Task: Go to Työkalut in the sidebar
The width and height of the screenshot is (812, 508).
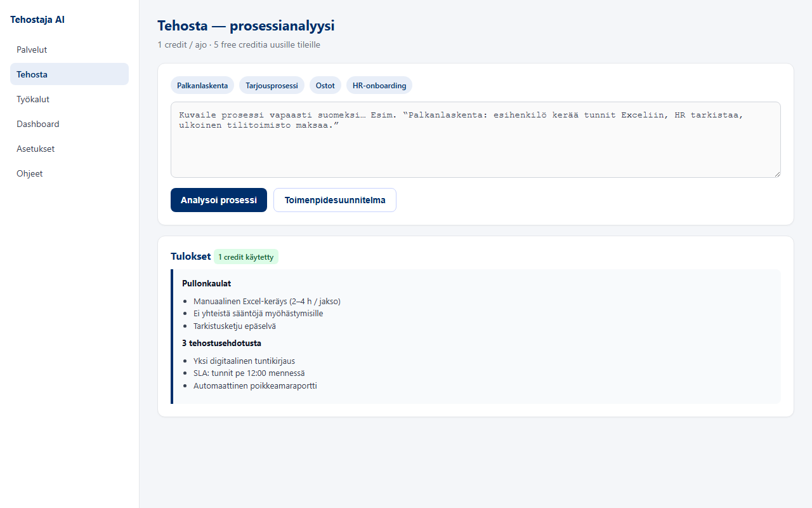Action: coord(69,99)
